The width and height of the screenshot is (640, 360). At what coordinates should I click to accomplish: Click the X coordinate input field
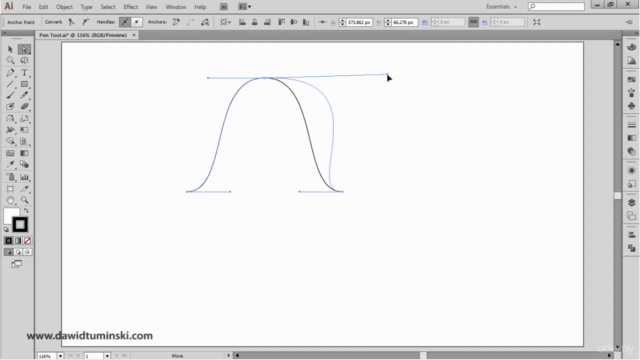pyautogui.click(x=359, y=22)
